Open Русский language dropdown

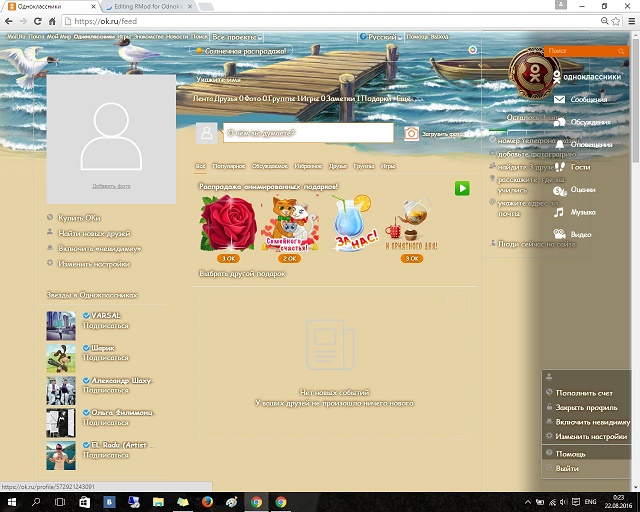[x=381, y=37]
